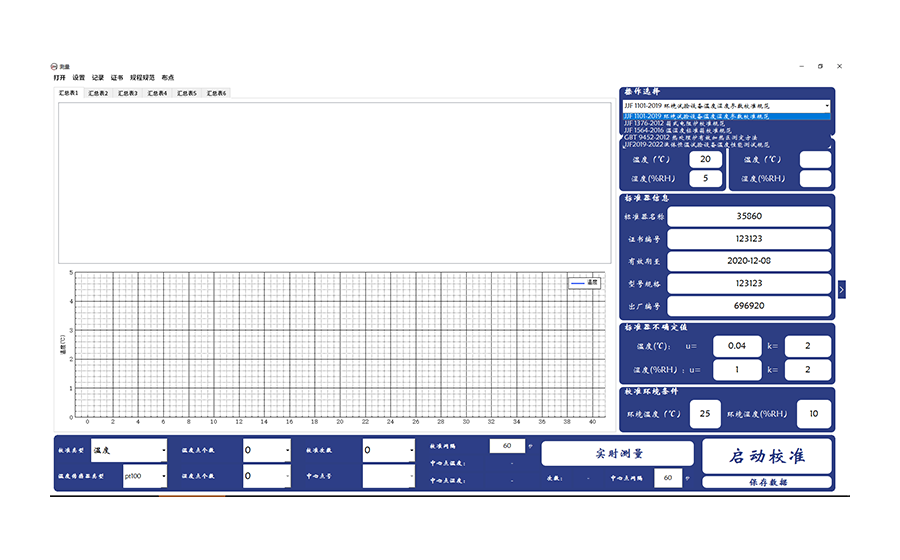Click the 出厂编号 field showing 696920
Screen dimensions: 900x560
[748, 305]
